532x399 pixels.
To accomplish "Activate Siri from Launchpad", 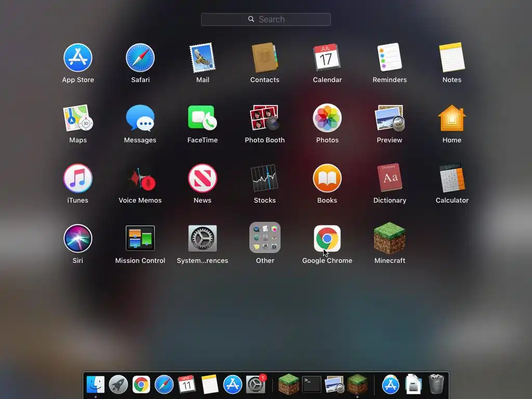I will (x=78, y=238).
